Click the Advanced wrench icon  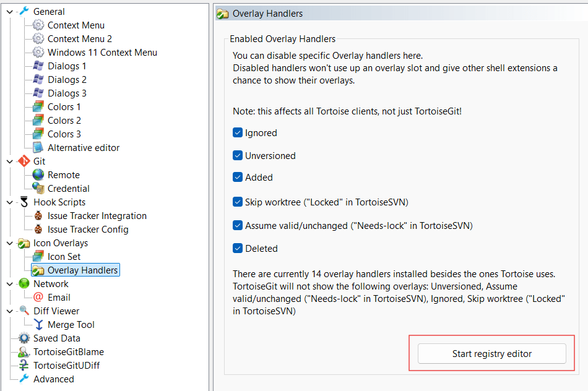[x=24, y=379]
